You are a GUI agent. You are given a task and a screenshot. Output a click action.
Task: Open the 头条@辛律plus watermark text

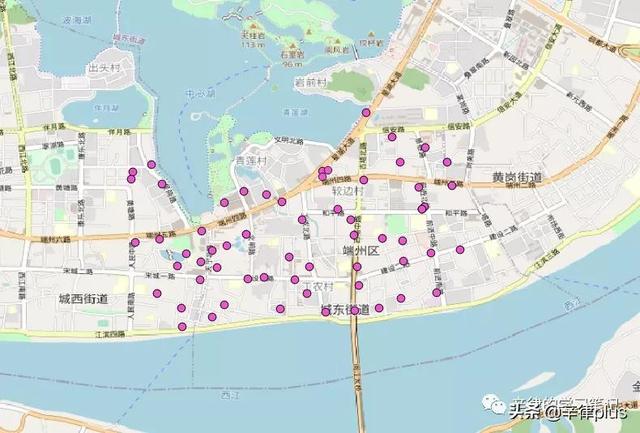[568, 408]
